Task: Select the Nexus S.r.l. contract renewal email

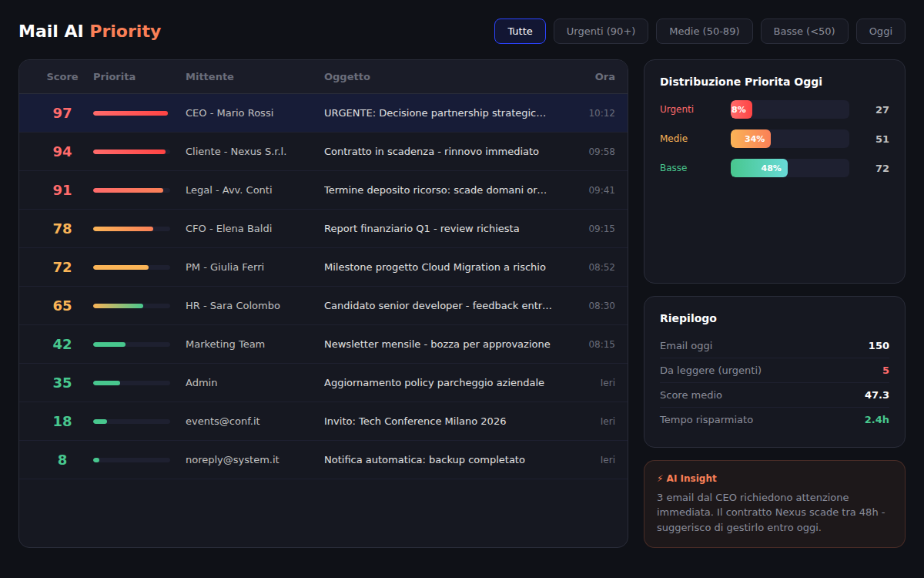Action: [x=323, y=151]
